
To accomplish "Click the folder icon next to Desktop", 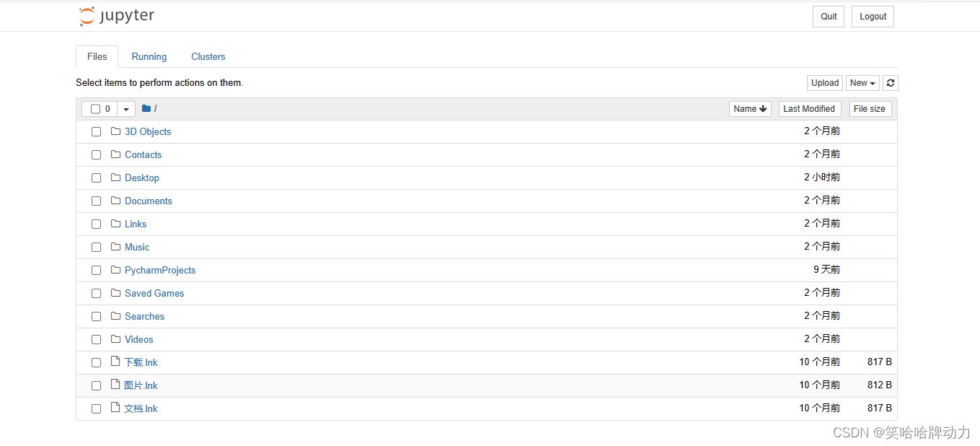I will (116, 178).
